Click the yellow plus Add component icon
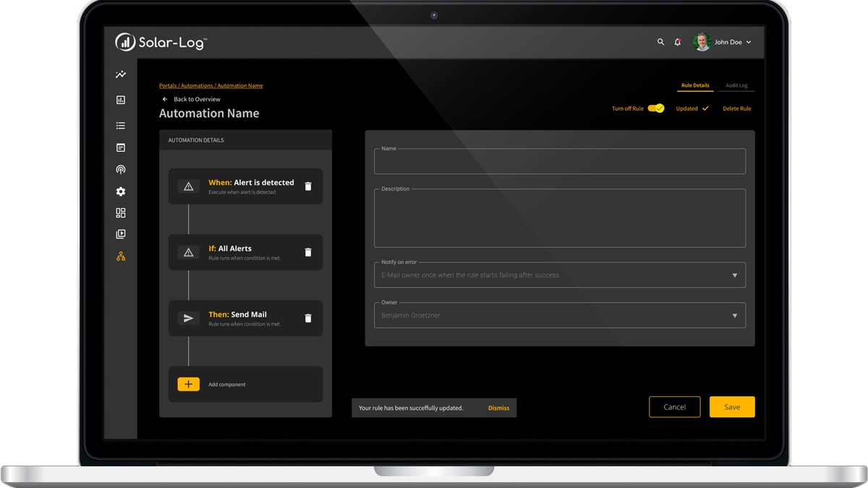This screenshot has width=868, height=488. tap(188, 385)
